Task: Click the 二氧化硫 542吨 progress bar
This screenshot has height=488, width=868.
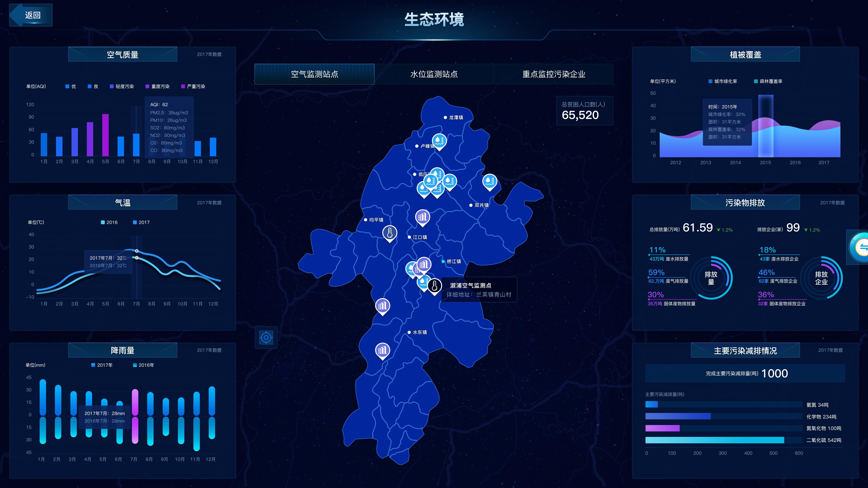Action: pyautogui.click(x=714, y=440)
